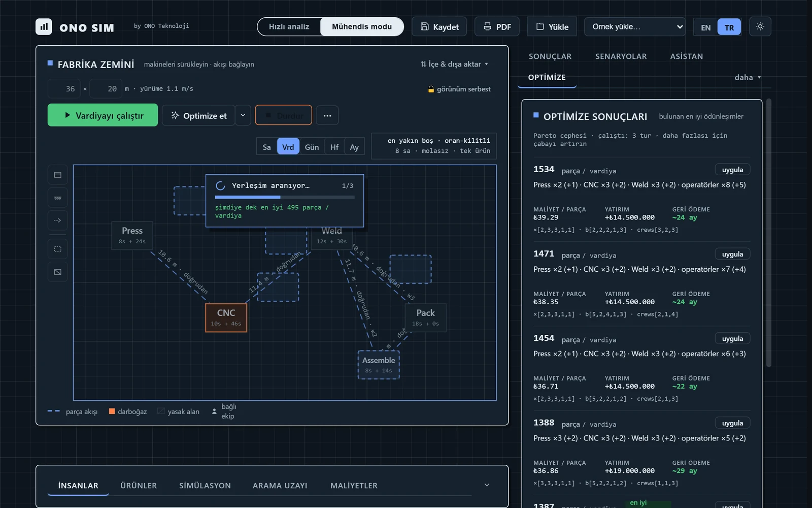The height and width of the screenshot is (508, 812).
Task: Export the report with PDF button
Action: (497, 27)
